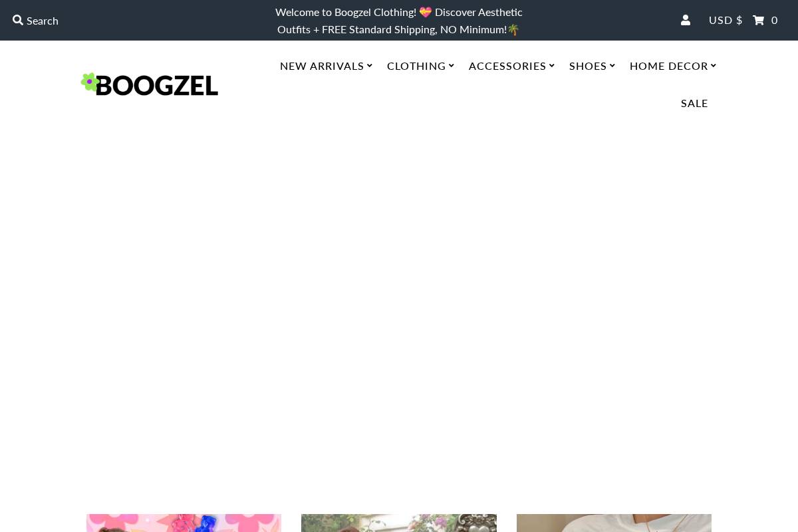Click the heart emoji in the welcome banner

point(426,11)
